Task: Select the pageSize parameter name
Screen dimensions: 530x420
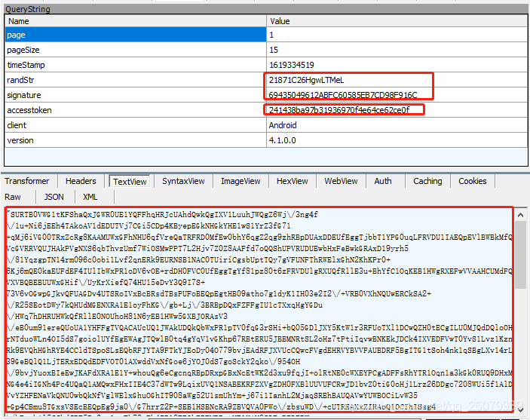Action: [x=23, y=50]
